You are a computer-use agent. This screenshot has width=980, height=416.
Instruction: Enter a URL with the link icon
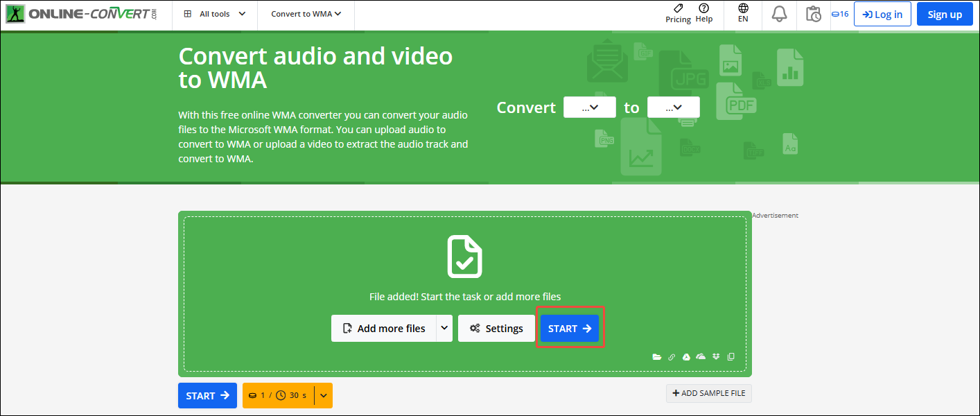click(672, 356)
